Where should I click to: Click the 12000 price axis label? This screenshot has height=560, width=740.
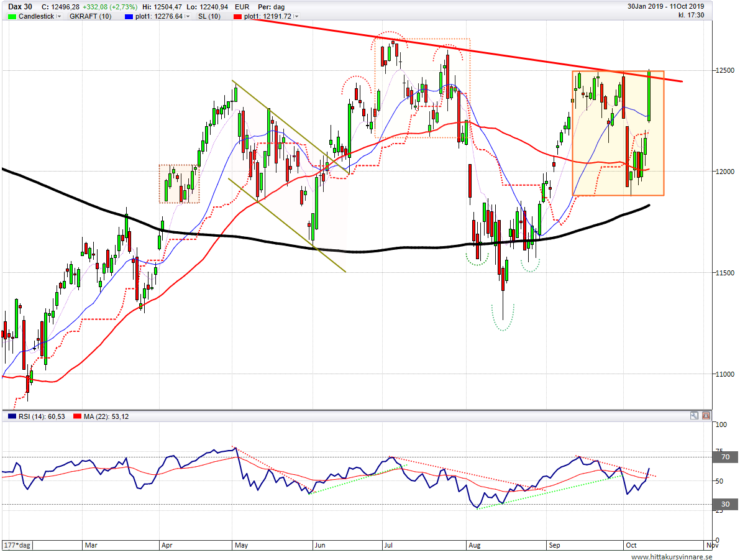pos(725,172)
